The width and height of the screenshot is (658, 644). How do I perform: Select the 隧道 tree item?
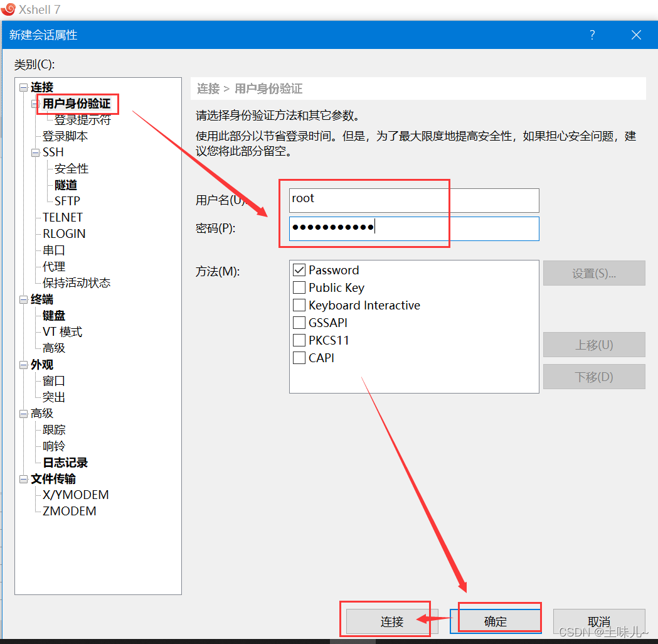(66, 185)
